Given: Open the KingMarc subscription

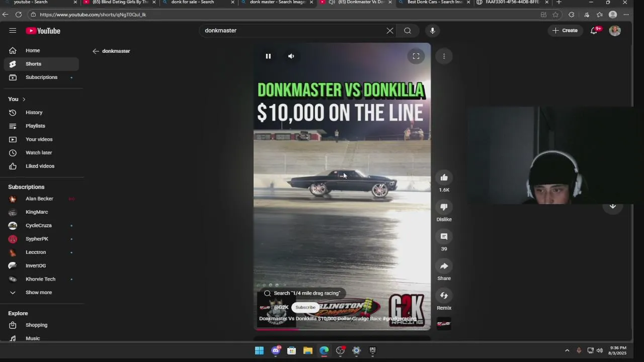Looking at the screenshot, I should click(x=41, y=212).
